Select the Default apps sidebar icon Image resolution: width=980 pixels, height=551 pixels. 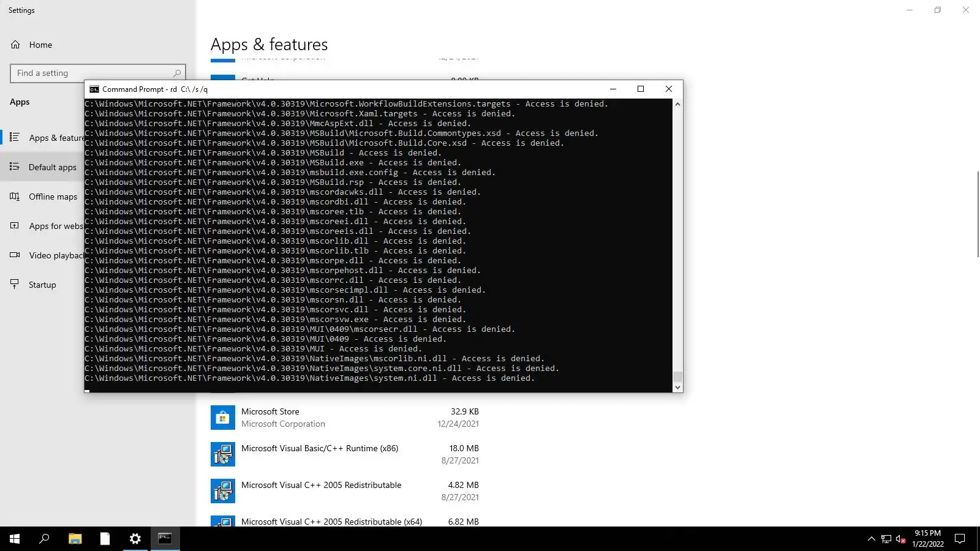[15, 167]
